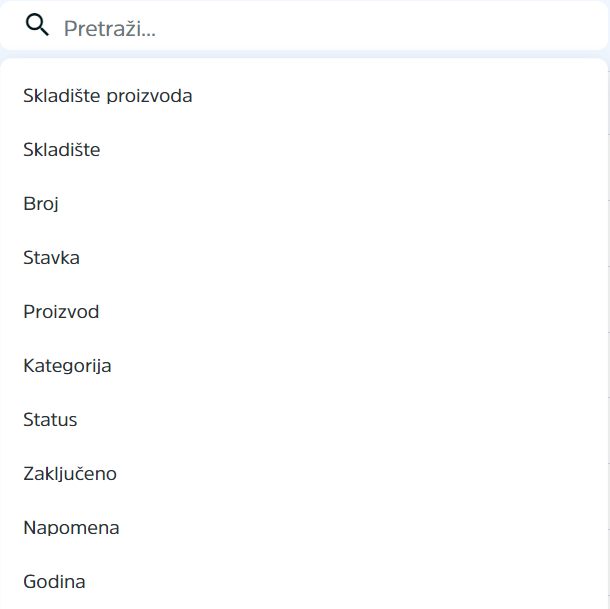610x609 pixels.
Task: Choose Skladište from the list
Action: (304, 150)
